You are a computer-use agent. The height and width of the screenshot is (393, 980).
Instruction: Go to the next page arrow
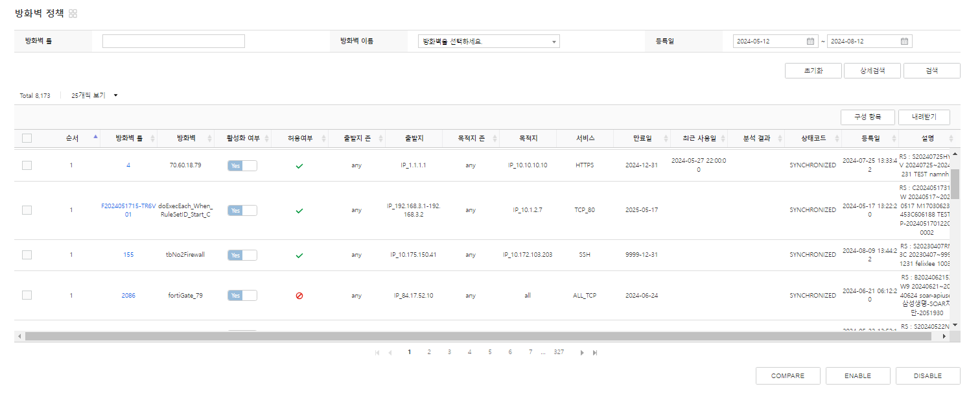point(582,352)
